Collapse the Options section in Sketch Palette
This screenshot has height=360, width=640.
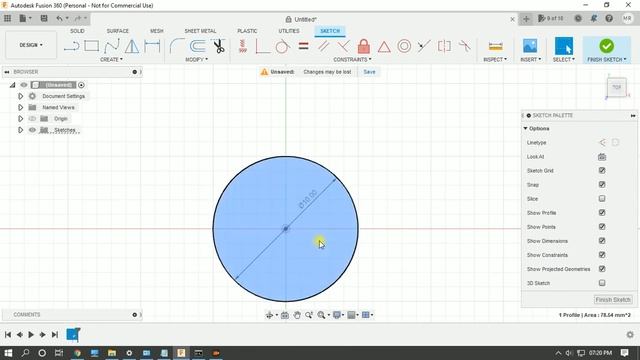point(525,129)
